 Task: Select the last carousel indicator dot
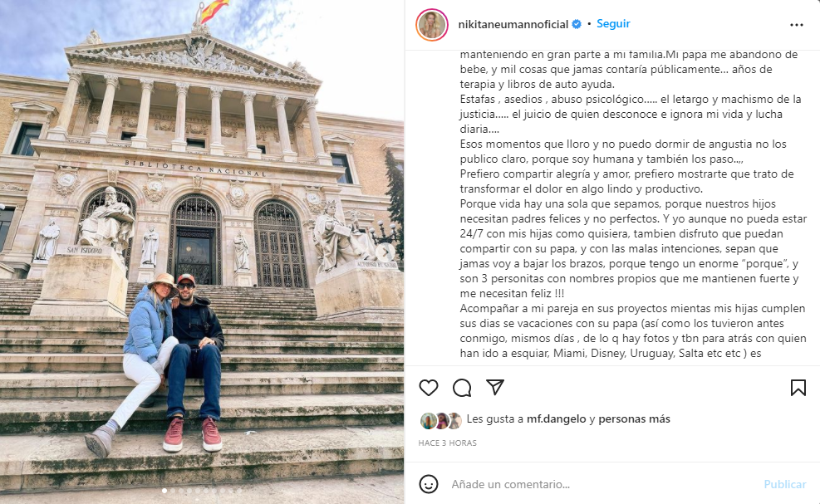coord(239,491)
